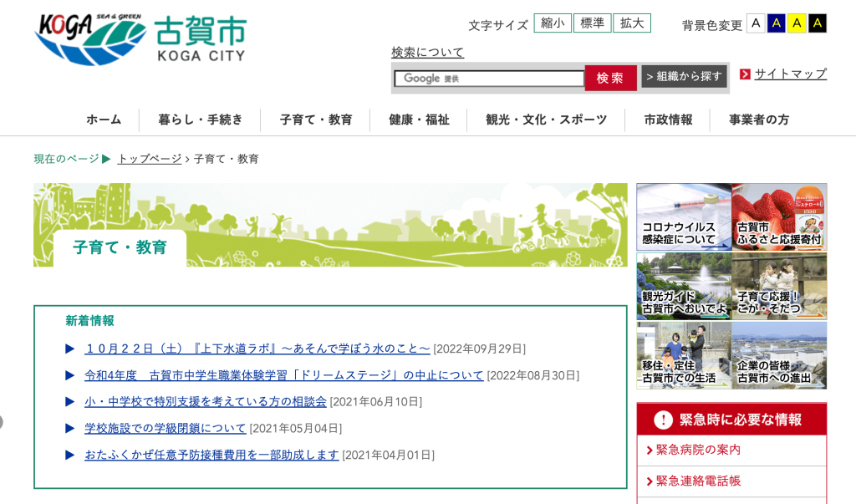Open the 観光ガイド 古賀市へおいでよ banner

(684, 286)
